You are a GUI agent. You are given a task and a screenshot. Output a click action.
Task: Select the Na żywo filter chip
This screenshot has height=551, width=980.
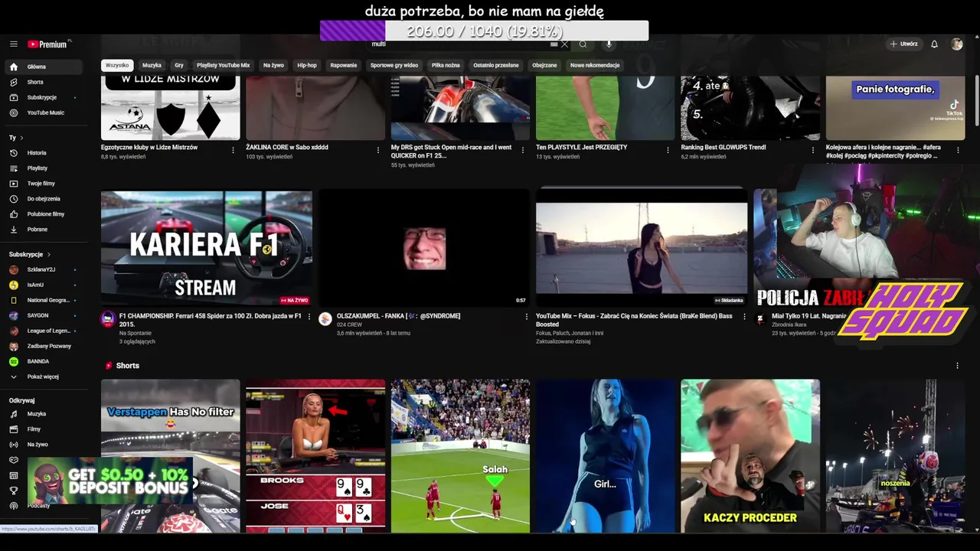coord(273,65)
